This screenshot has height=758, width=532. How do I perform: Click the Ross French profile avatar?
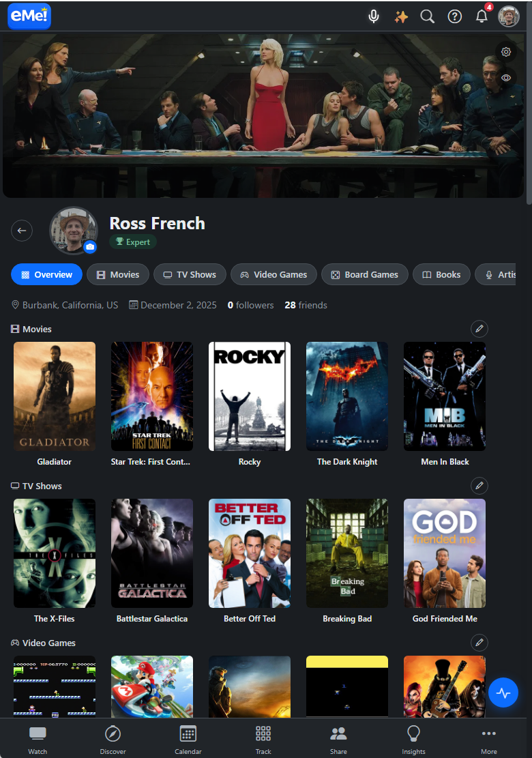(74, 231)
